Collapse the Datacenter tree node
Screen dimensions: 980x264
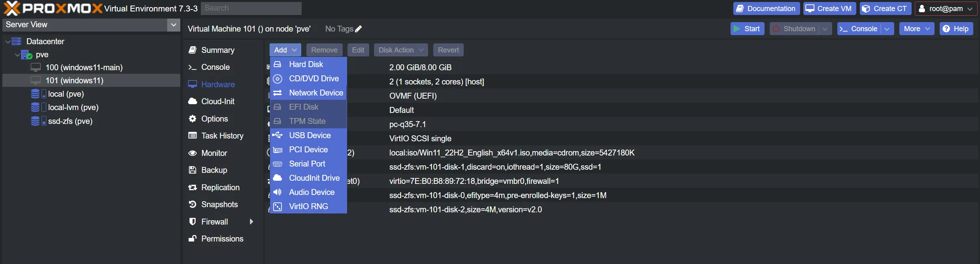[x=8, y=41]
